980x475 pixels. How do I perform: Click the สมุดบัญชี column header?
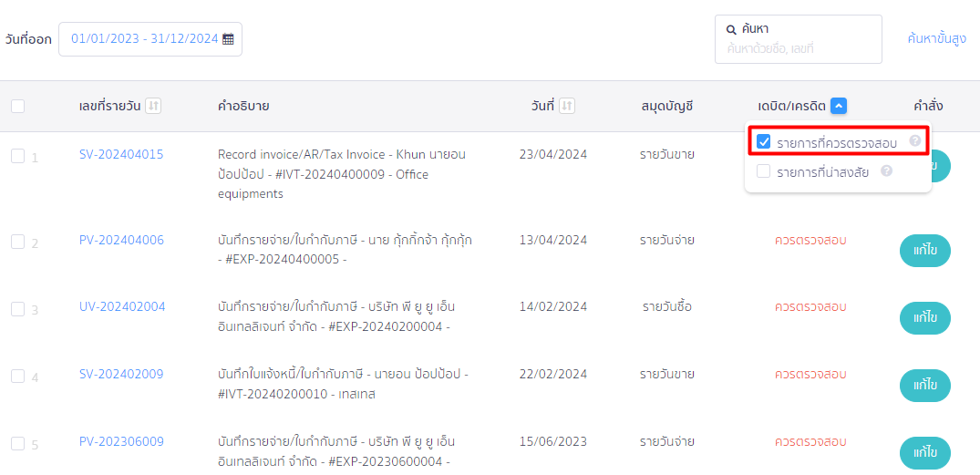[x=667, y=107]
